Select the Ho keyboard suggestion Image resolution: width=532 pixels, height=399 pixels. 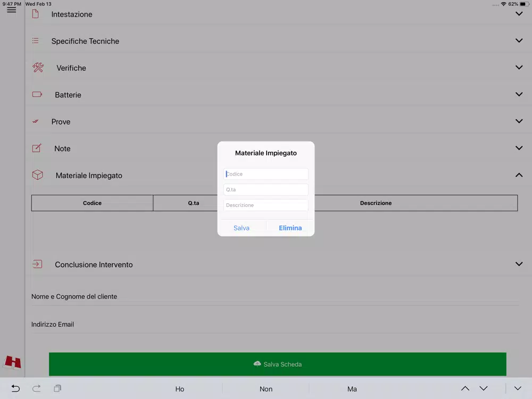(179, 389)
